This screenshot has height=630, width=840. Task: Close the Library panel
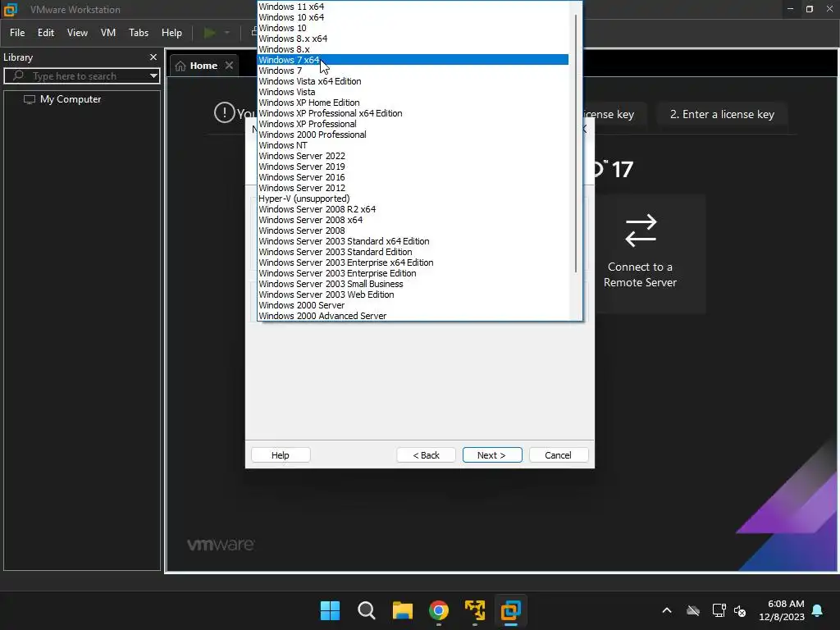pos(153,57)
